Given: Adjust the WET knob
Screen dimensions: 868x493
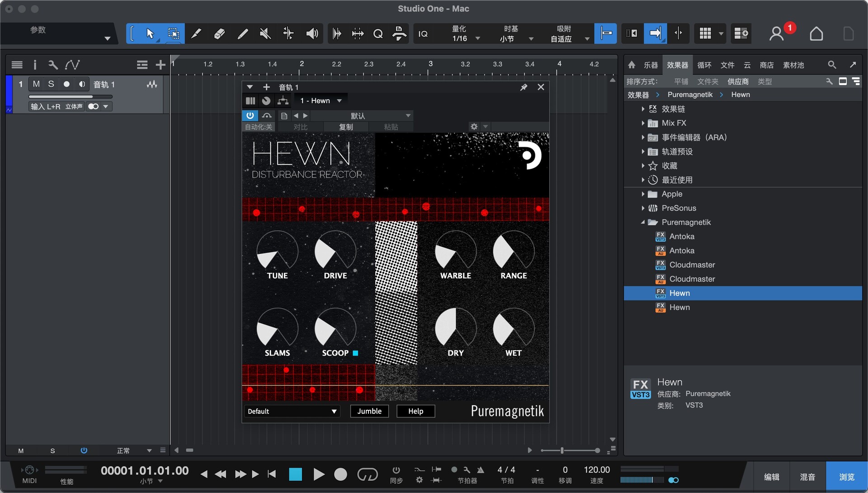Looking at the screenshot, I should tap(514, 329).
